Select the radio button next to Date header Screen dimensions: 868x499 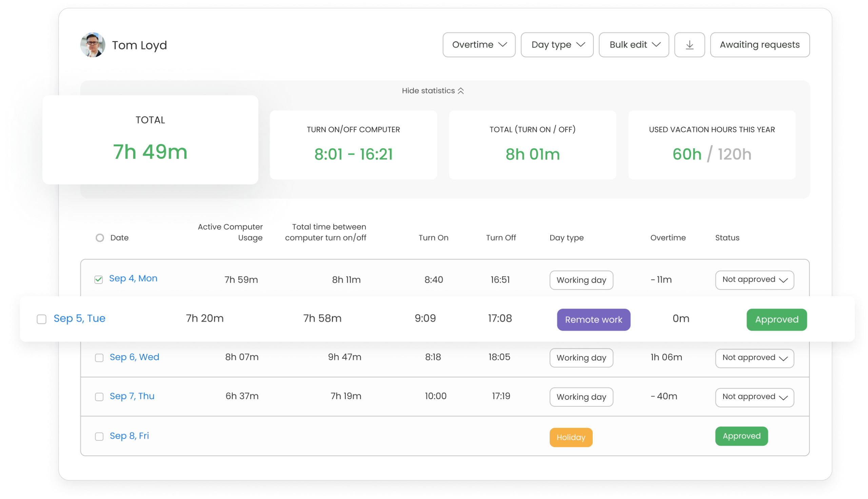pyautogui.click(x=100, y=238)
